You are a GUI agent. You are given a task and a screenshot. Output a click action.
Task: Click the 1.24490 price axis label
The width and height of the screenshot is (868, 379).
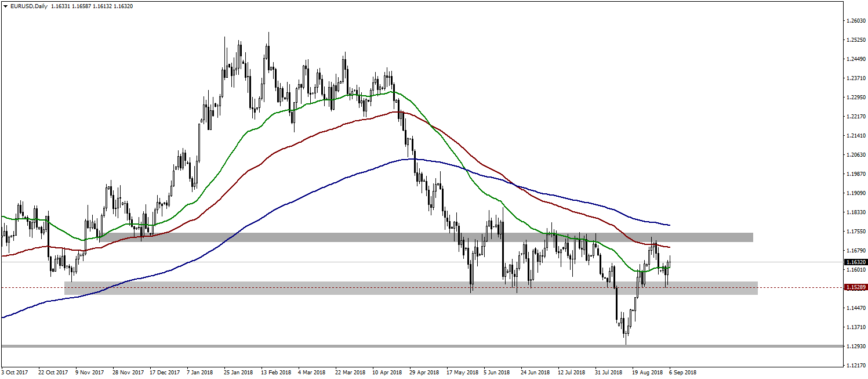(x=856, y=59)
